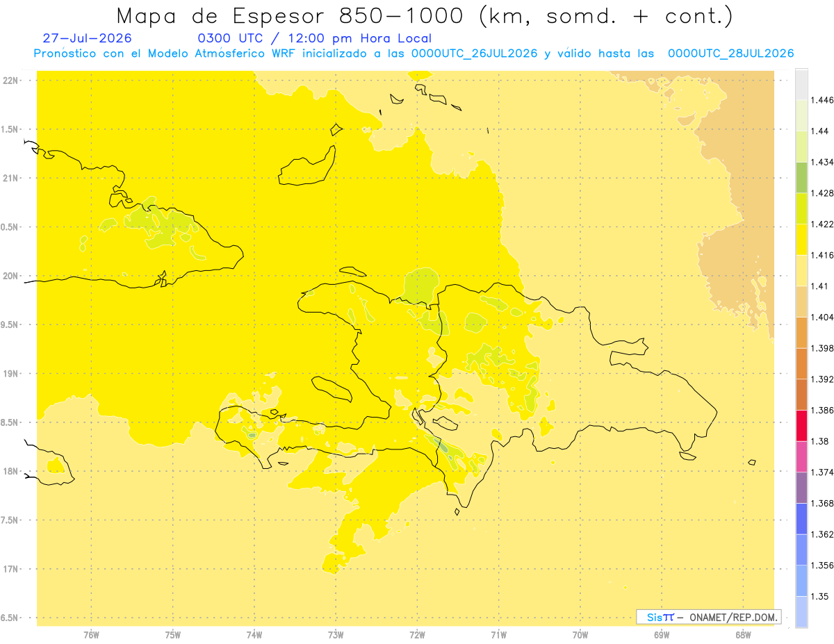Click the 70W longitude label
Image resolution: width=834 pixels, height=644 pixels.
coord(580,635)
